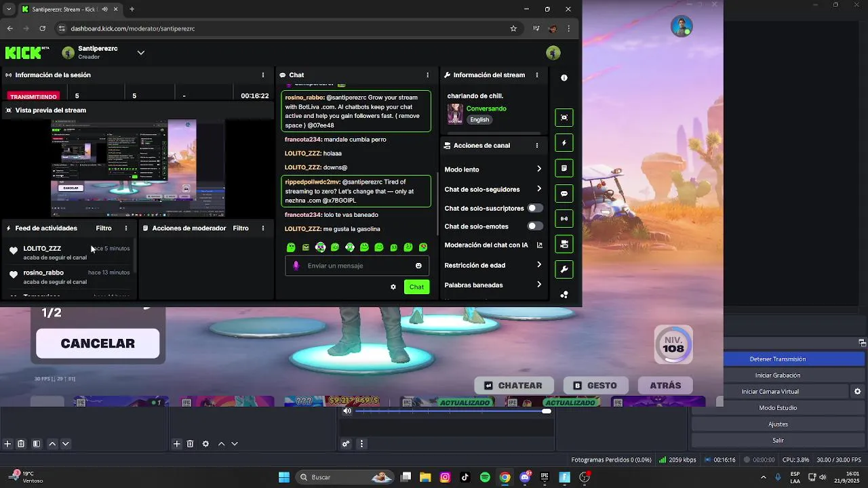Viewport: 868px width, 488px height.
Task: Open chat settings gear next to Chat button
Action: coord(393,287)
